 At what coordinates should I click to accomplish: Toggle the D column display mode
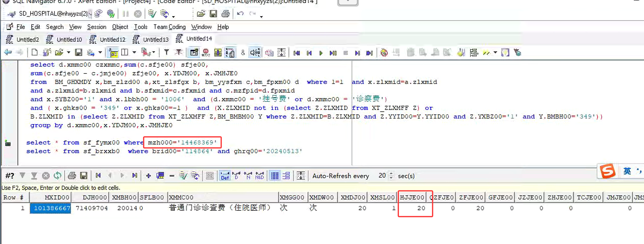236,176
